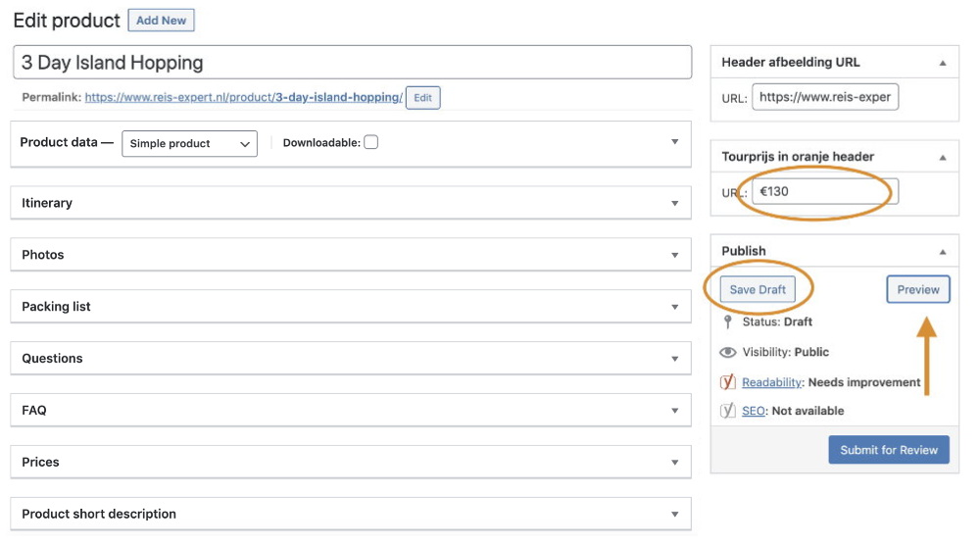The height and width of the screenshot is (545, 980).
Task: Collapse Header afbeelding URL panel arrow
Action: (x=943, y=63)
